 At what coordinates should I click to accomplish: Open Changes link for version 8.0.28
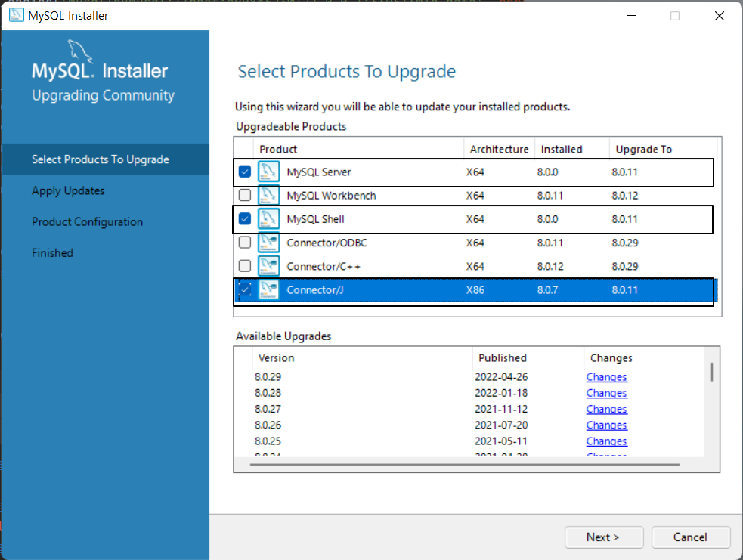(x=606, y=393)
